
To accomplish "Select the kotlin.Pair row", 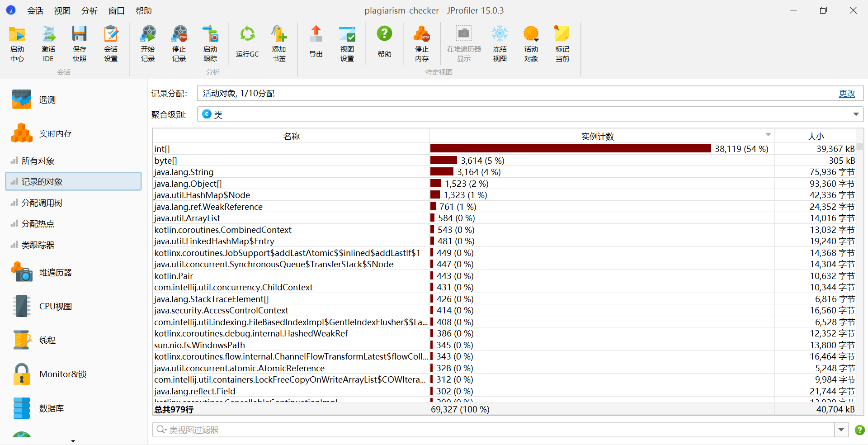I will (504, 276).
